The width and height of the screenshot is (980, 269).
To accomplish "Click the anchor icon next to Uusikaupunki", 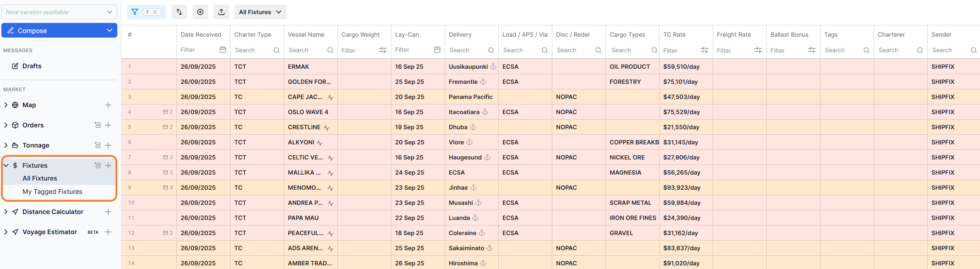I will click(493, 66).
